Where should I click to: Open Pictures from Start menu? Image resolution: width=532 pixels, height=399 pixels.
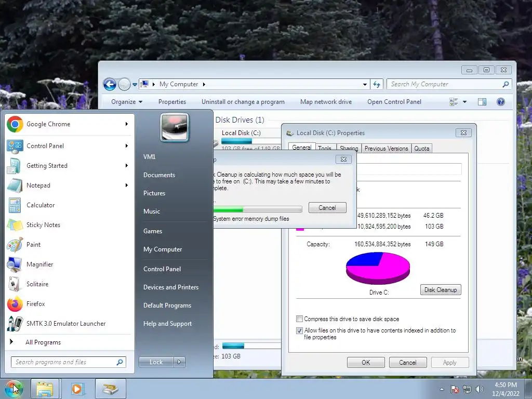point(154,193)
